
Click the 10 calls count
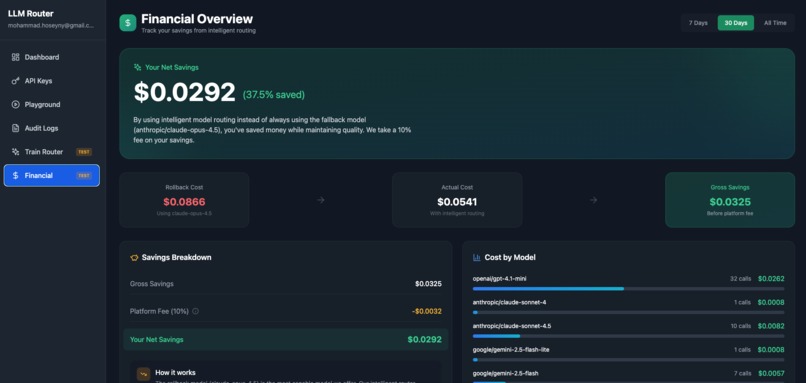point(741,326)
